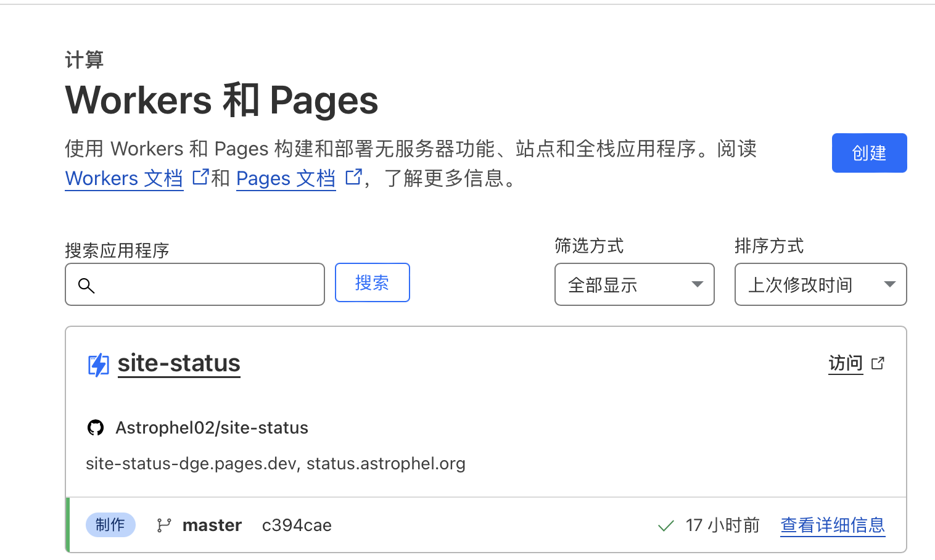Click the Workers 和 Pages page heading
The width and height of the screenshot is (935, 560).
221,100
